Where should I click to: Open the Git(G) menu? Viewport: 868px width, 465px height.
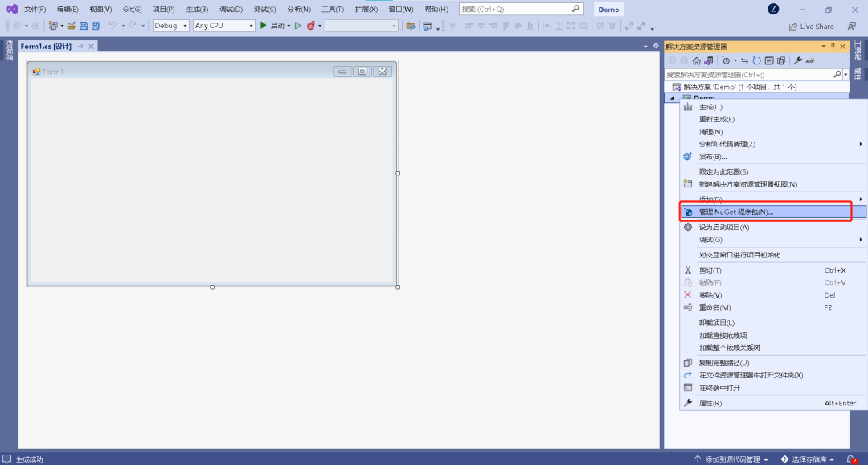point(132,9)
